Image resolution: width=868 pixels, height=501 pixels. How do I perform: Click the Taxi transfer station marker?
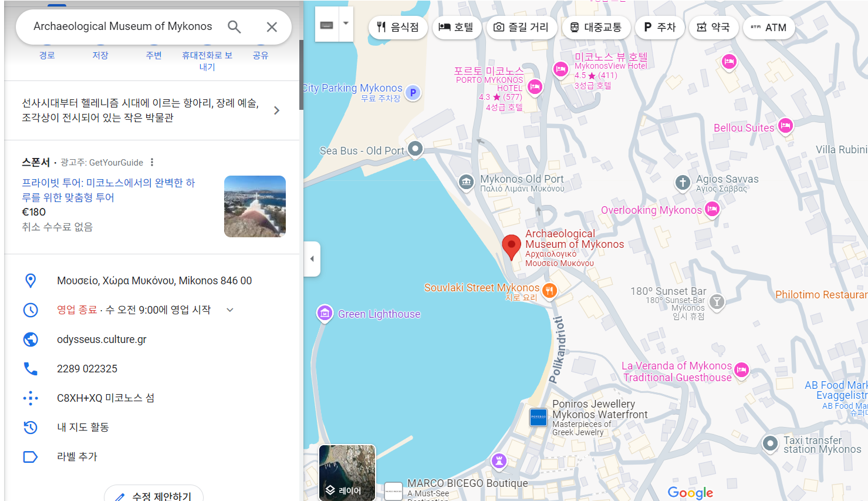(x=770, y=443)
